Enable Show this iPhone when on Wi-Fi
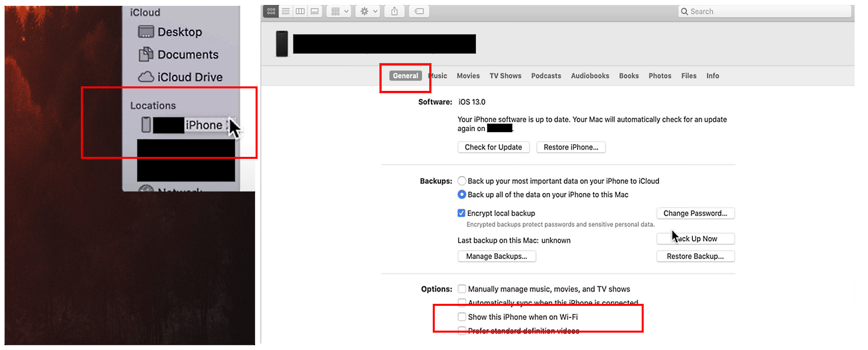This screenshot has width=868, height=350. [462, 317]
